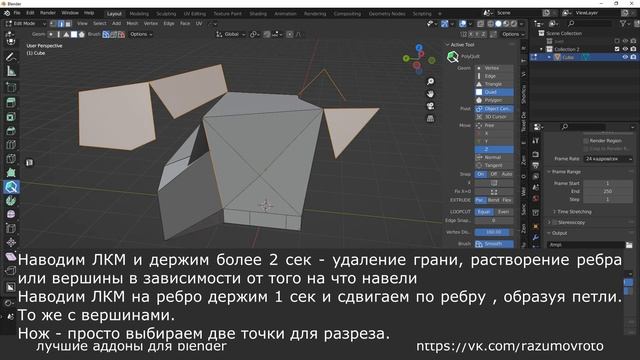Choose Quad geometry in Active Tool panel

click(494, 92)
